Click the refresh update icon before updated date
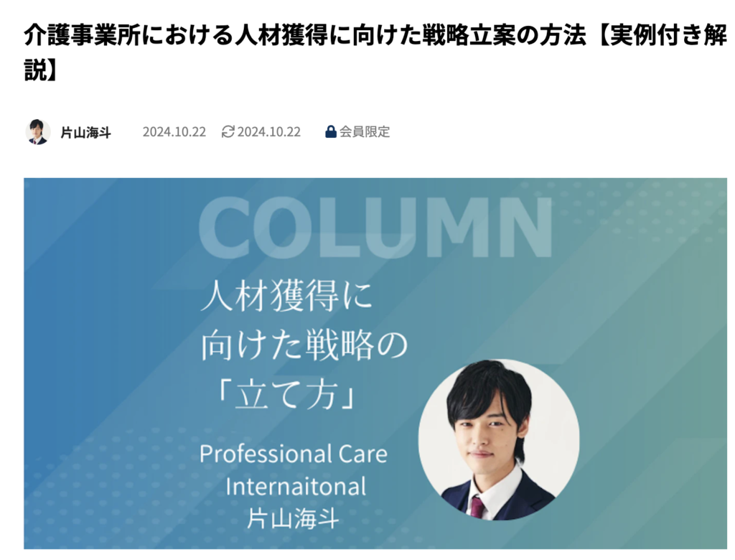735x560 pixels. tap(228, 132)
